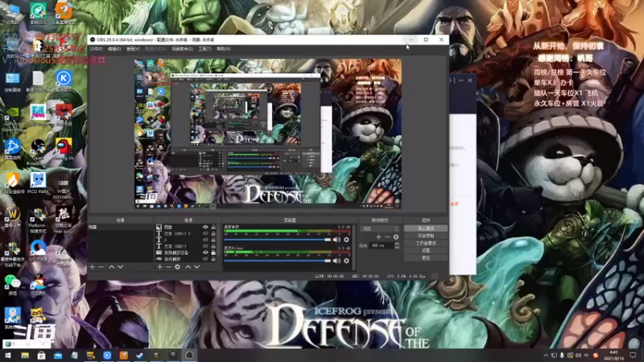644x362 pixels.
Task: Open Settings button in Controls
Action: pos(426,250)
